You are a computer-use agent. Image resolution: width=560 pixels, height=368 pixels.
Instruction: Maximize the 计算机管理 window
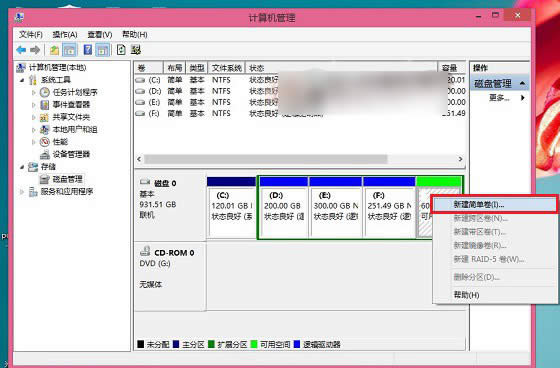click(x=495, y=15)
